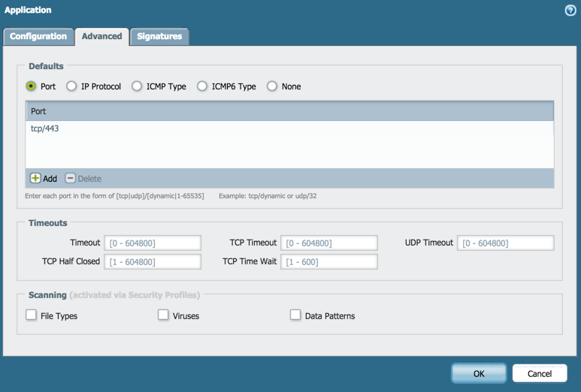Select ICMP Type radio button

137,86
